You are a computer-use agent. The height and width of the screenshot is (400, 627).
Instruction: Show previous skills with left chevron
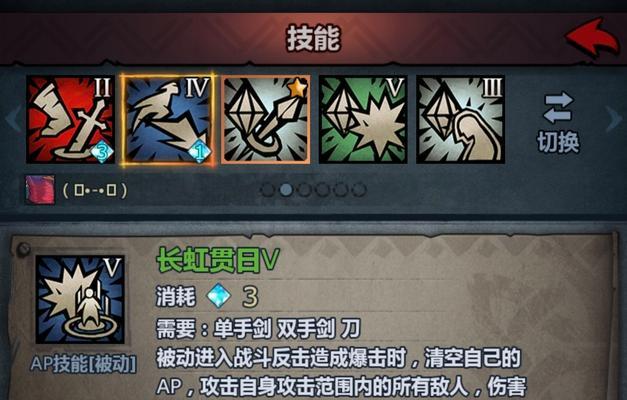[13, 119]
